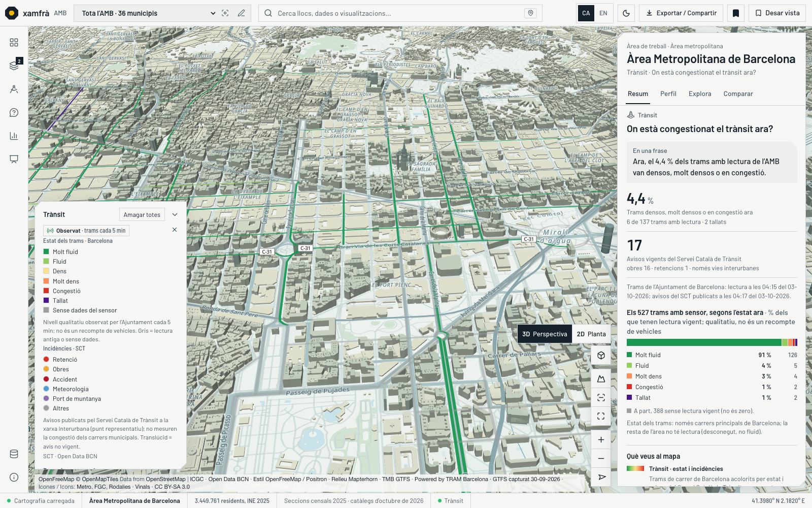The width and height of the screenshot is (812, 508).
Task: Zoom in with the plus map button
Action: pyautogui.click(x=601, y=440)
